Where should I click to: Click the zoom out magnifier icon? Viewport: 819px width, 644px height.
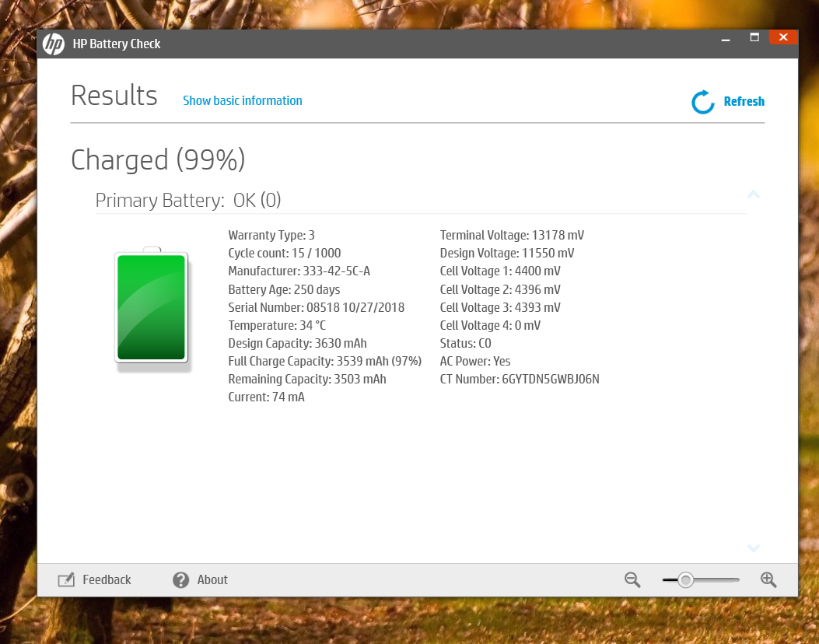coord(632,579)
